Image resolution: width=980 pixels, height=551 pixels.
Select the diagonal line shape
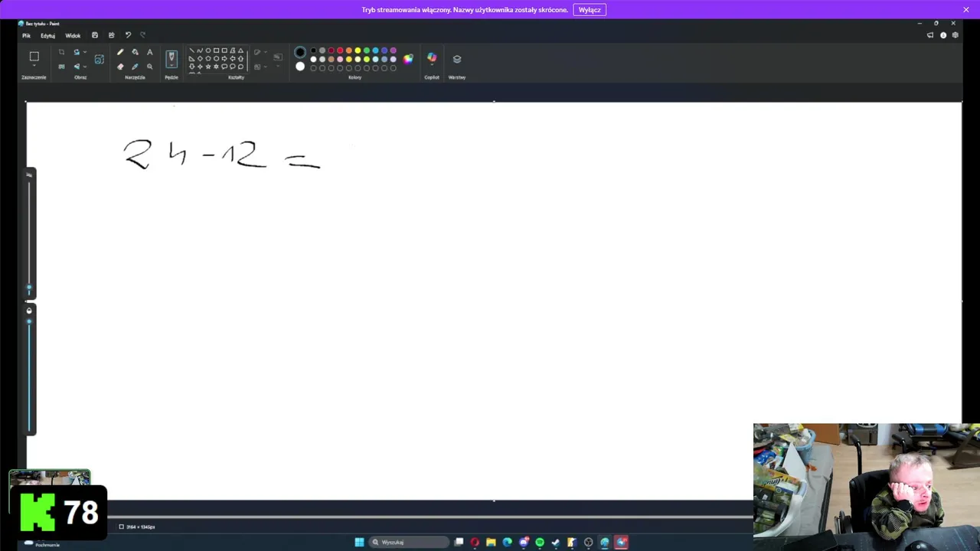point(191,51)
